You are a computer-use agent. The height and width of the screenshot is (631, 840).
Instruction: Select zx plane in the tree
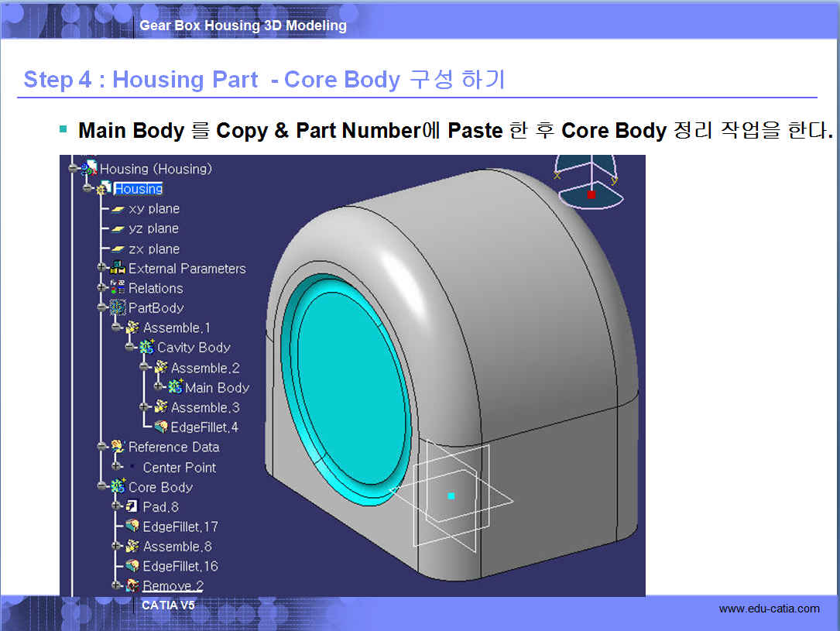point(153,249)
